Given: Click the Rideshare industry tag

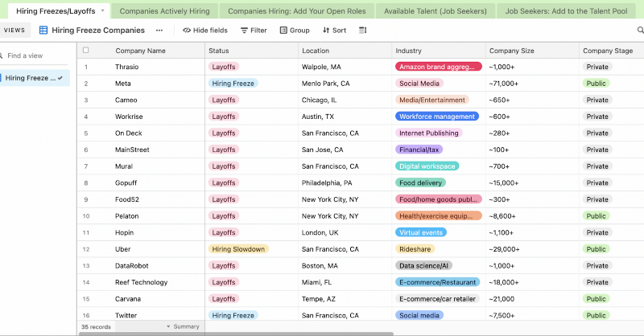Looking at the screenshot, I should tap(415, 249).
